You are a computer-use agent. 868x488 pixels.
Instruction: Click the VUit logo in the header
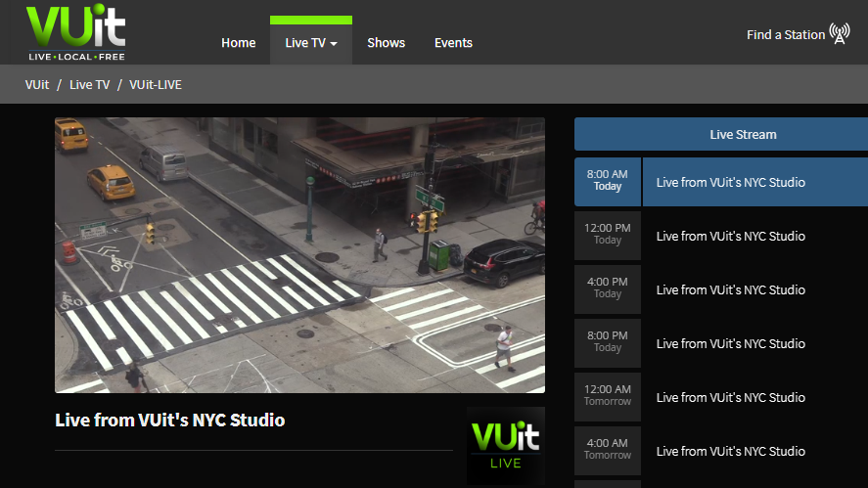[75, 32]
